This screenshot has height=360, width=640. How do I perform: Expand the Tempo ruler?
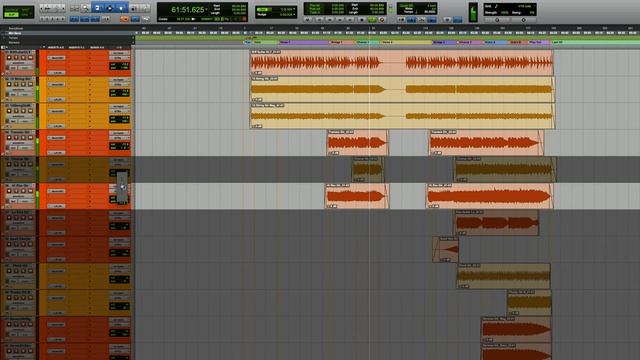pyautogui.click(x=4, y=38)
